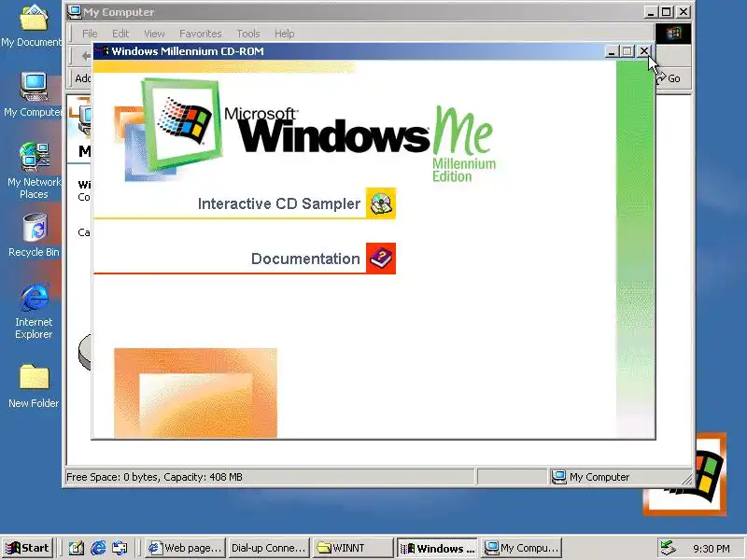Open My Documents desktop icon
This screenshot has width=747, height=560.
[33, 26]
